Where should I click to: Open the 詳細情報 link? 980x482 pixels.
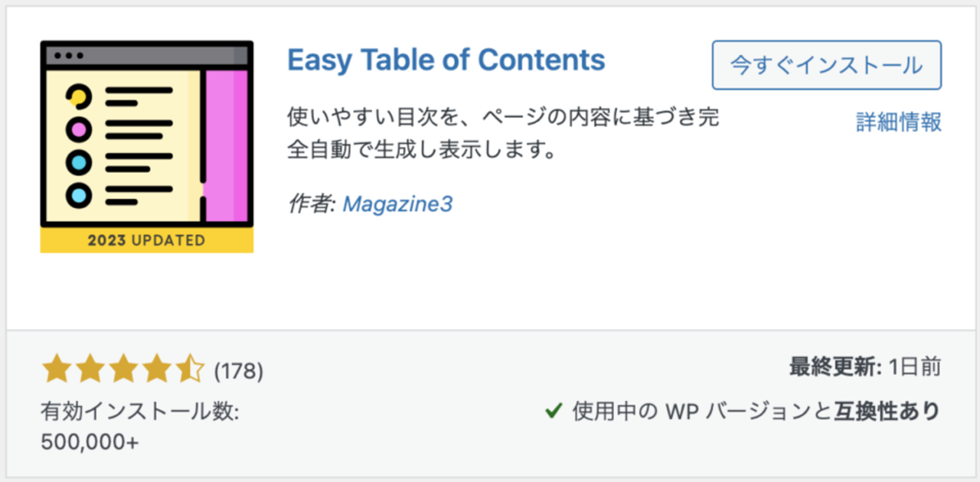(x=898, y=122)
